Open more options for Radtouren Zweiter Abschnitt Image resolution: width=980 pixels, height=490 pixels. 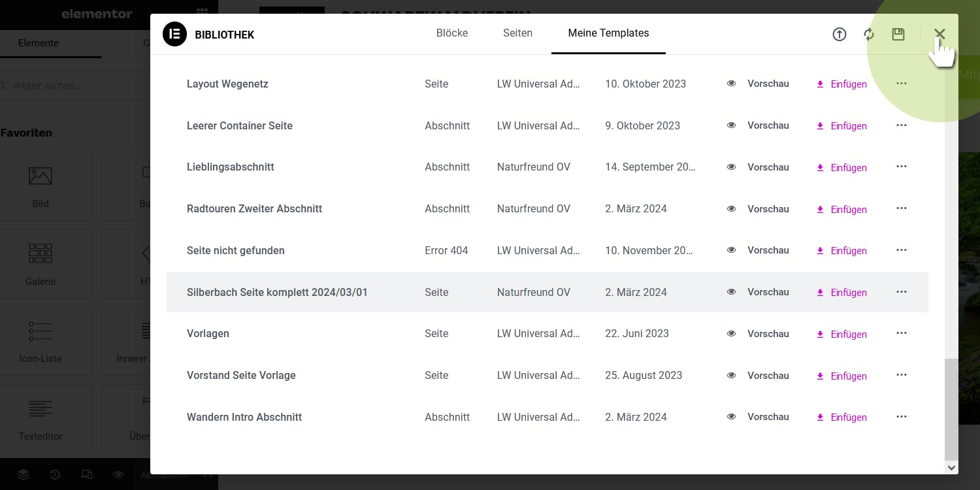tap(902, 208)
